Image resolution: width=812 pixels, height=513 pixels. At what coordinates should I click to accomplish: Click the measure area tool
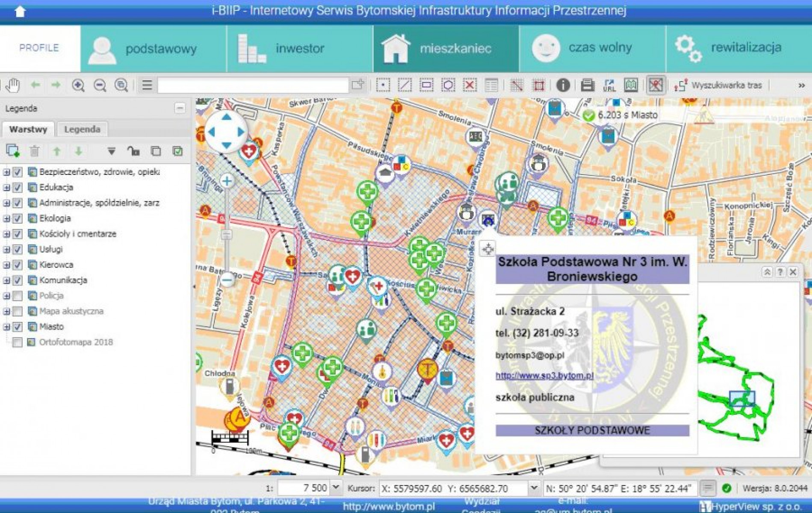(538, 85)
